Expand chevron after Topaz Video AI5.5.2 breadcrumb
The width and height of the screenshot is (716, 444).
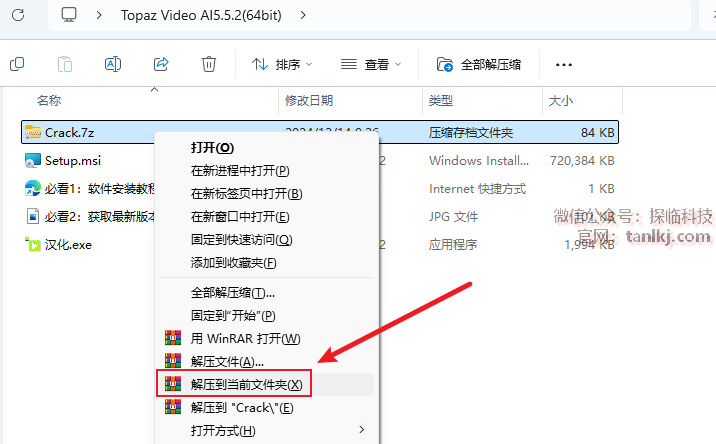tap(303, 15)
